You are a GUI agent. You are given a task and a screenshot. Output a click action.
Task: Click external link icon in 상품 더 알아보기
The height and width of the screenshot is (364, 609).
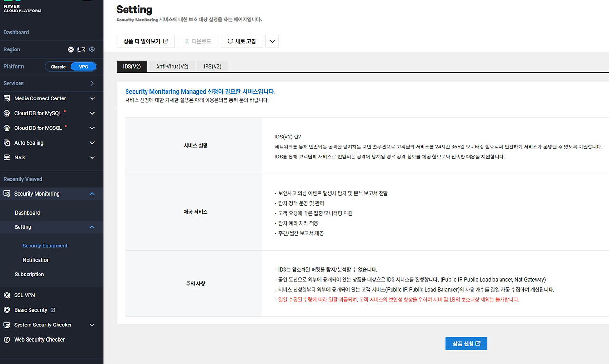pos(166,41)
